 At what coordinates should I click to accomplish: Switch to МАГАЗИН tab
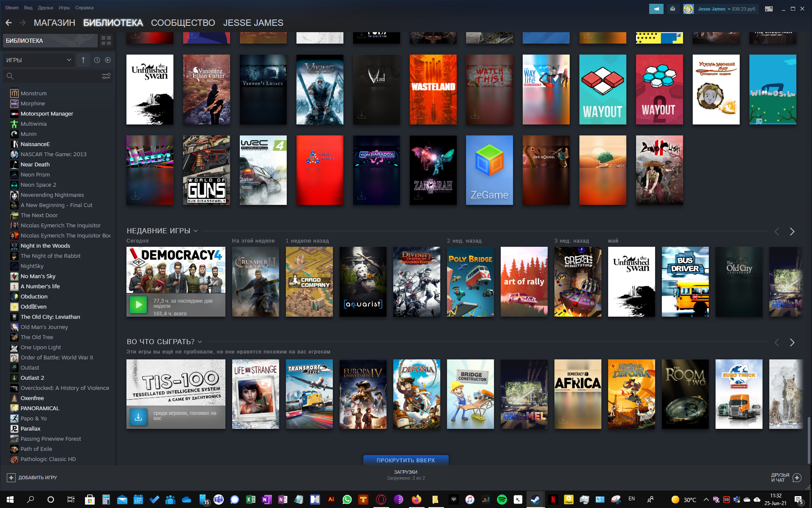click(x=55, y=23)
